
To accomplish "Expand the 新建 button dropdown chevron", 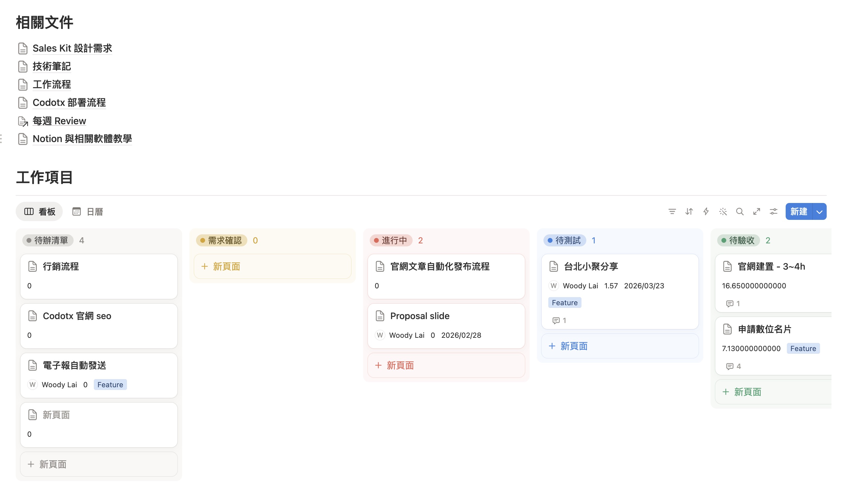I will click(820, 211).
